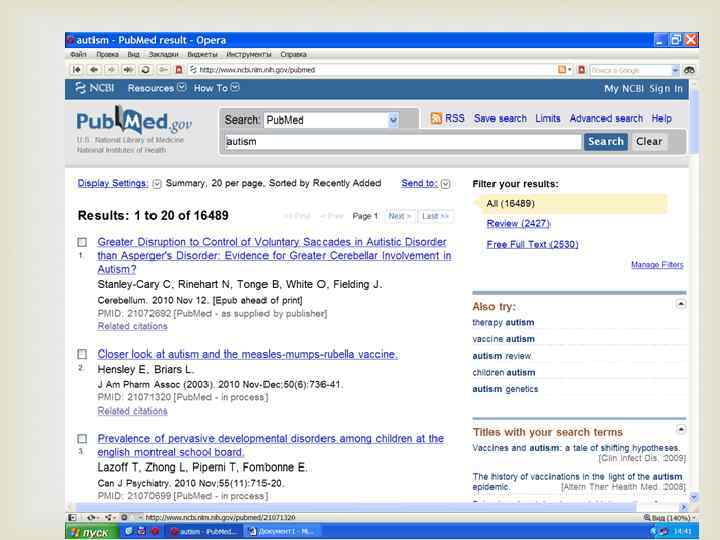Open the Виджеты menu
720x540 pixels.
click(x=202, y=54)
